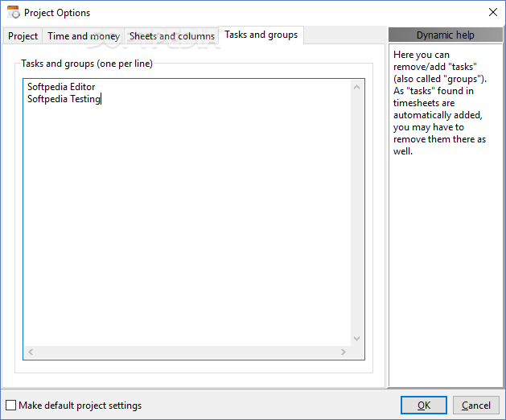Click the 'Tasks and groups (one per line)' label

(87, 64)
